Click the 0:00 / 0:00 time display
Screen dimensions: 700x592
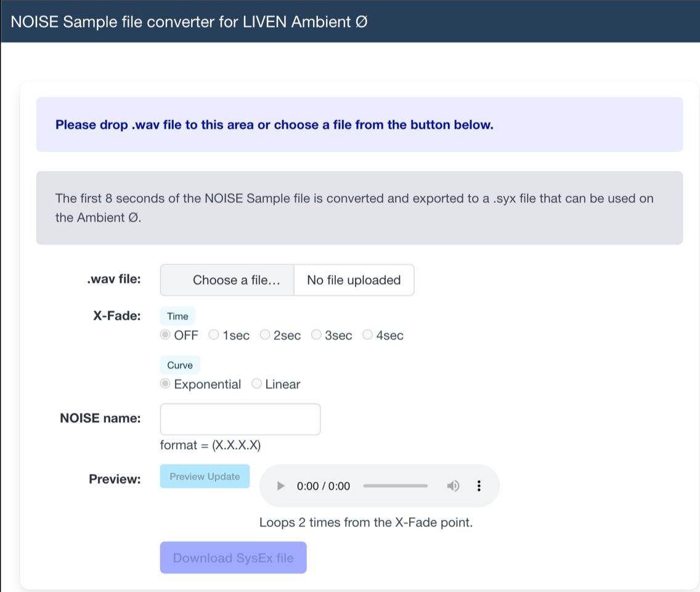tap(324, 486)
